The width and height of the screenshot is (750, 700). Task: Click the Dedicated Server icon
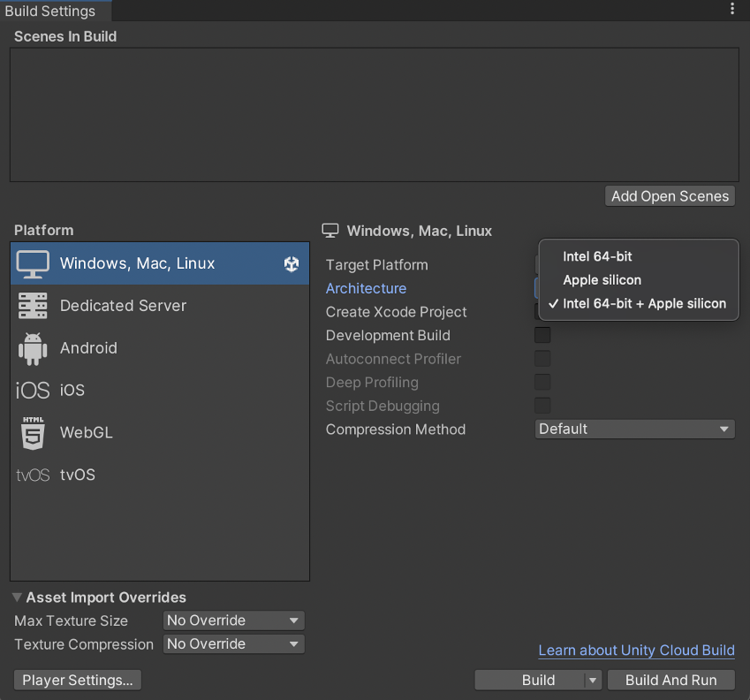(33, 306)
